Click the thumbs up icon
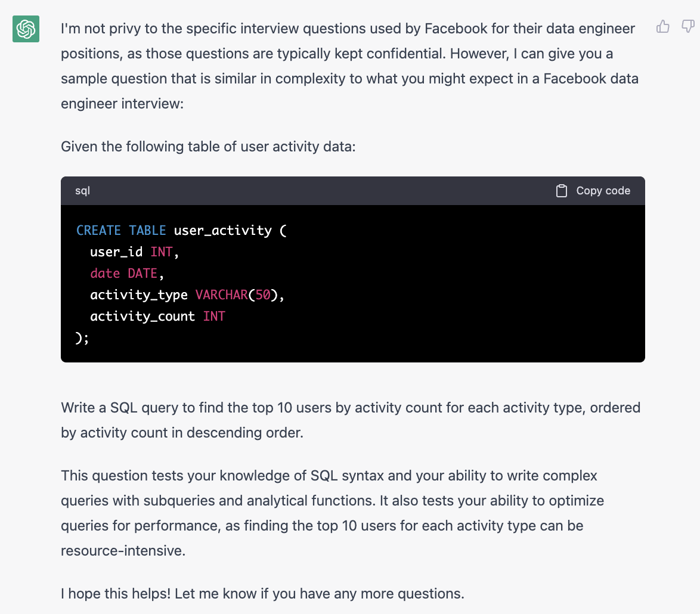This screenshot has height=614, width=700. (662, 27)
